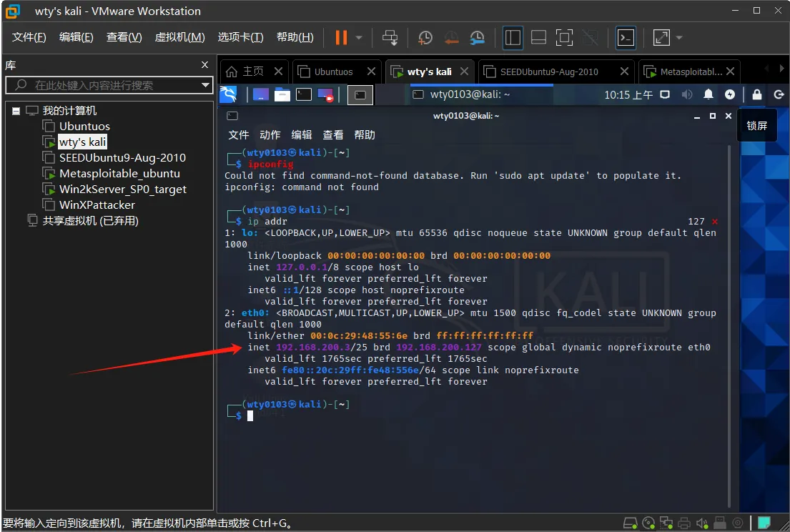Click the screen recorder icon in Kali panel
Viewport: 790px width, 532px height.
pyautogui.click(x=325, y=94)
